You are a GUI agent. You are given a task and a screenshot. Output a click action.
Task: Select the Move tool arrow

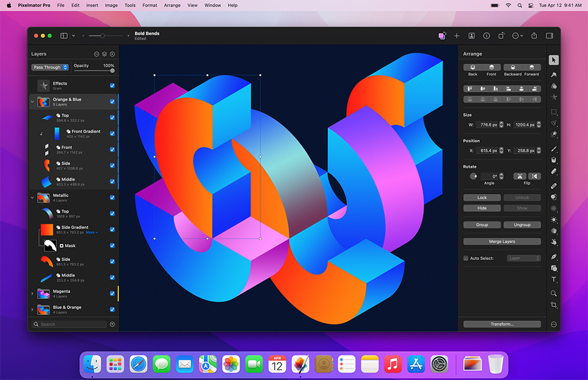[554, 59]
